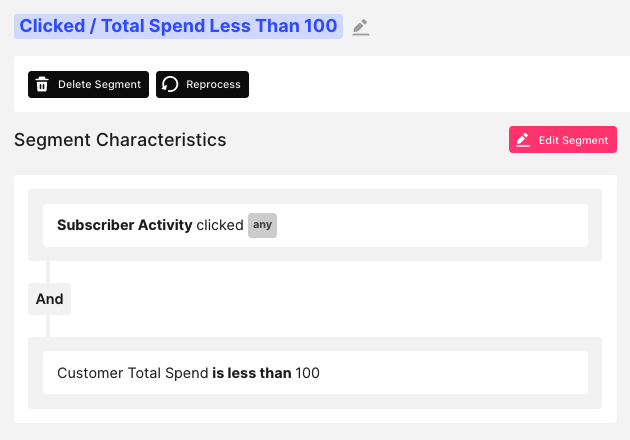630x440 pixels.
Task: Click the 'any' badge in Subscriber Activity
Action: pyautogui.click(x=262, y=225)
